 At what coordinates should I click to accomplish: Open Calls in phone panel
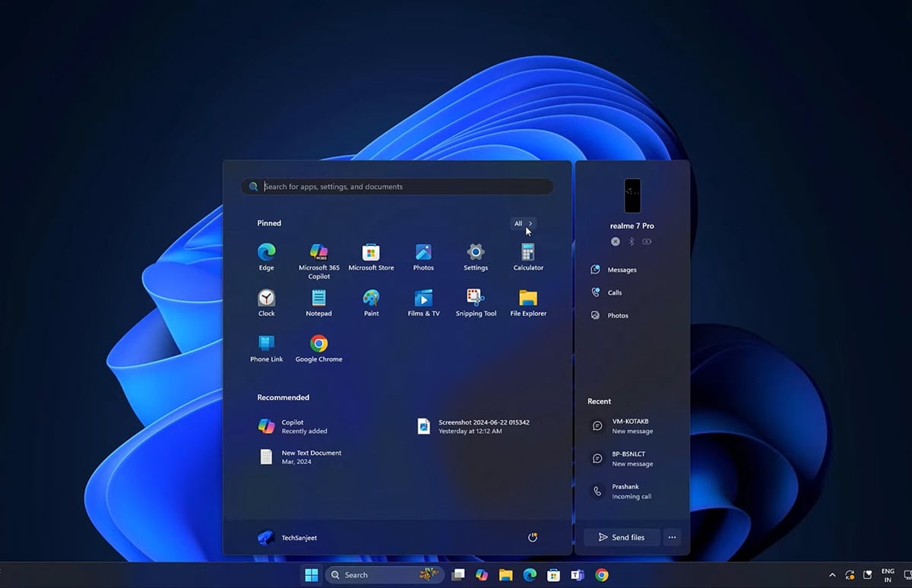pyautogui.click(x=606, y=292)
